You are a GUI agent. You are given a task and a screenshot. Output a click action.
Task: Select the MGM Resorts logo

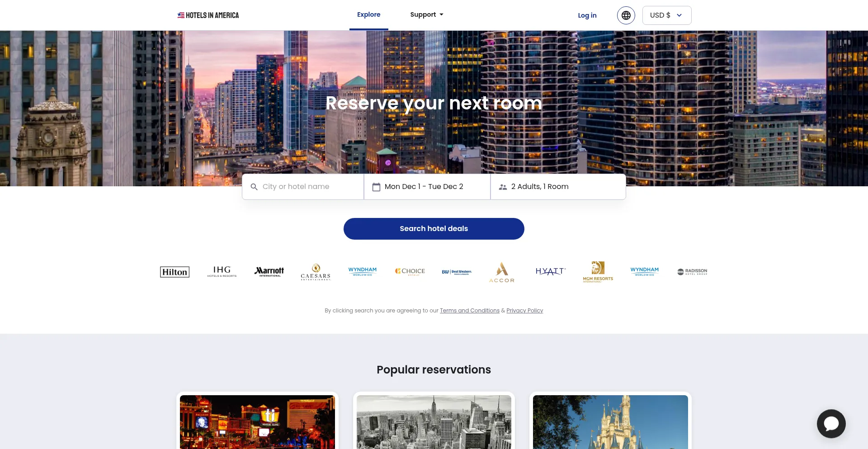point(598,272)
